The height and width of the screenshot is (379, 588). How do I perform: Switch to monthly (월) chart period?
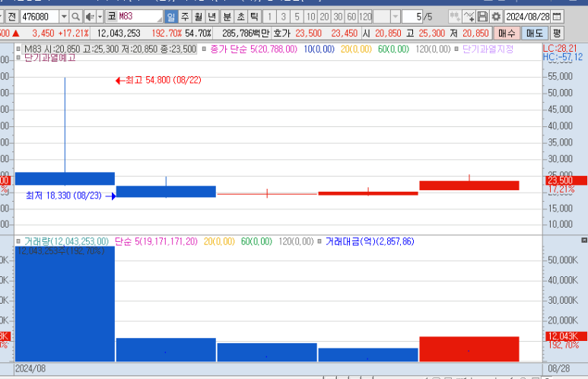[x=198, y=16]
